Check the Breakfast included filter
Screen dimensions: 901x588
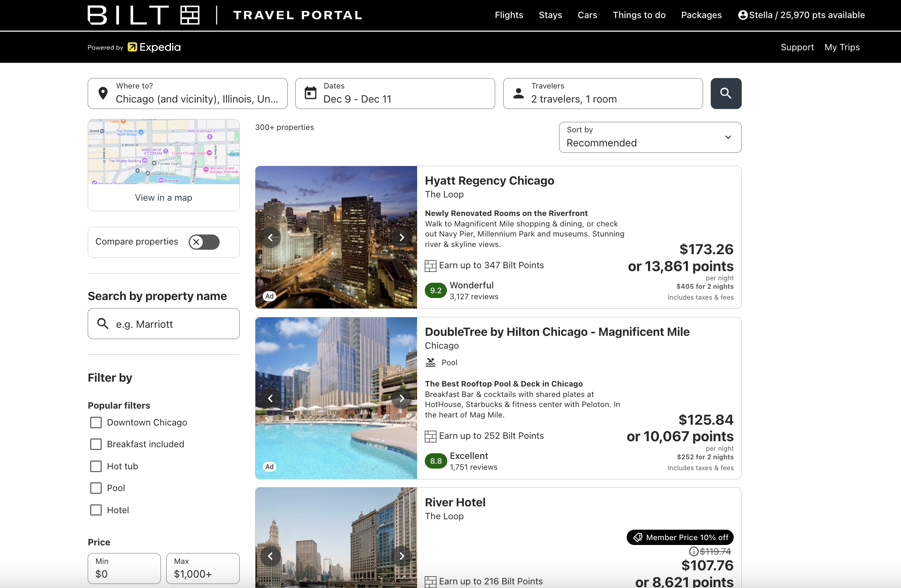[96, 444]
